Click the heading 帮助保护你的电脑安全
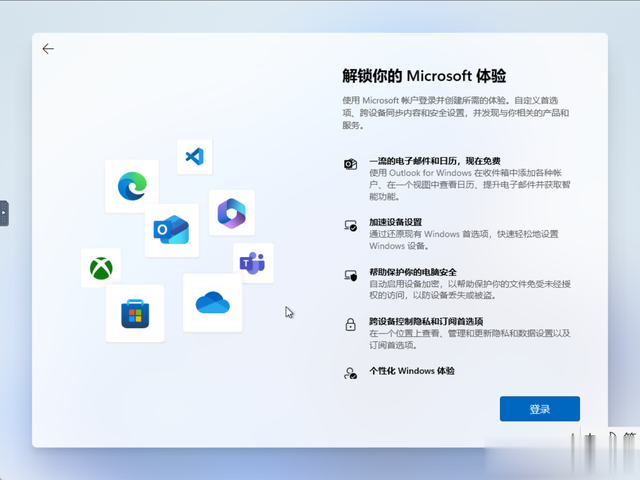This screenshot has width=640, height=480. coord(413,272)
